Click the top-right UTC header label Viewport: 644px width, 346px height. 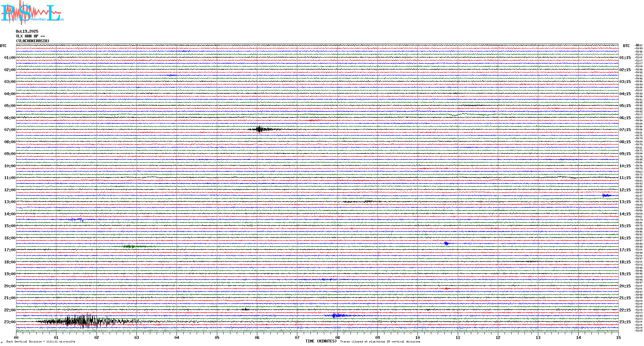click(626, 46)
